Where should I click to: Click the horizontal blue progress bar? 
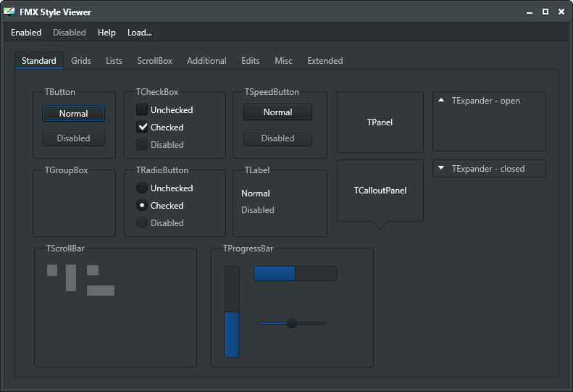point(296,273)
